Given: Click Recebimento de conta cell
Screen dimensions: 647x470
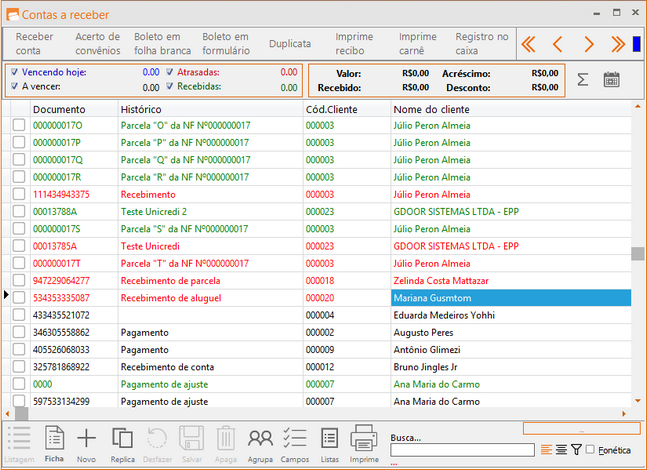Looking at the screenshot, I should 210,367.
